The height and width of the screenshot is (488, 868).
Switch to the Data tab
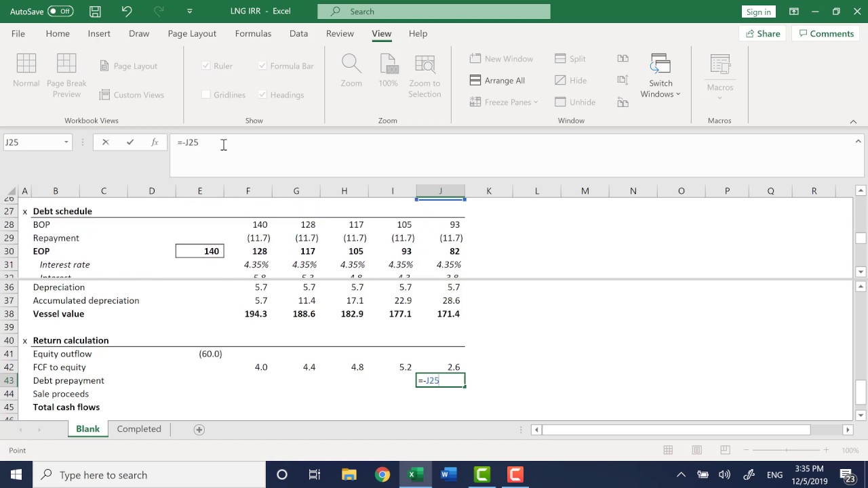pos(298,33)
